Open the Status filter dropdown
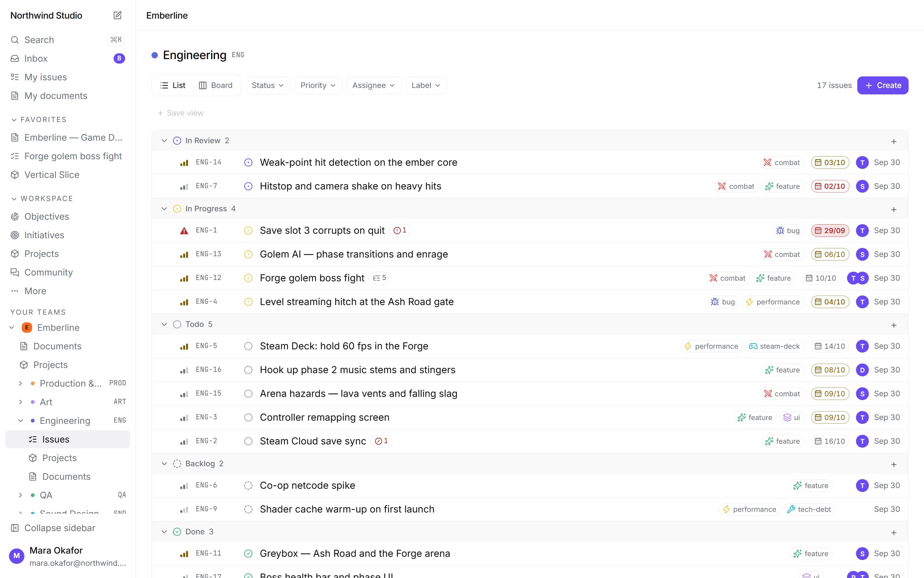 [268, 85]
